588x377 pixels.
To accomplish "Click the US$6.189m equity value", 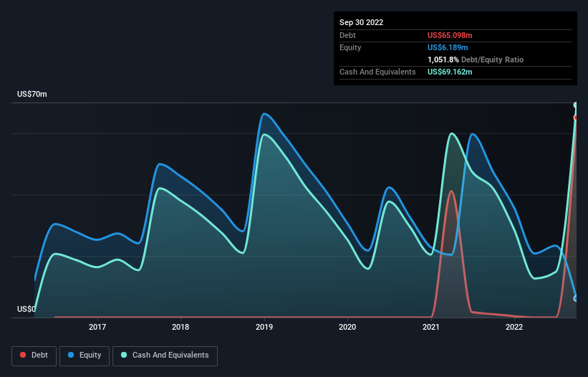I will pyautogui.click(x=448, y=47).
